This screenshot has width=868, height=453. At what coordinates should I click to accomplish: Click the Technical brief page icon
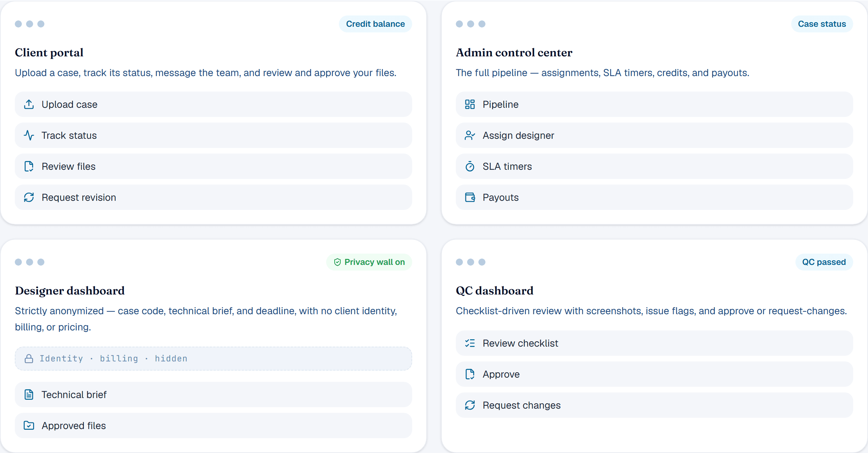click(x=29, y=395)
